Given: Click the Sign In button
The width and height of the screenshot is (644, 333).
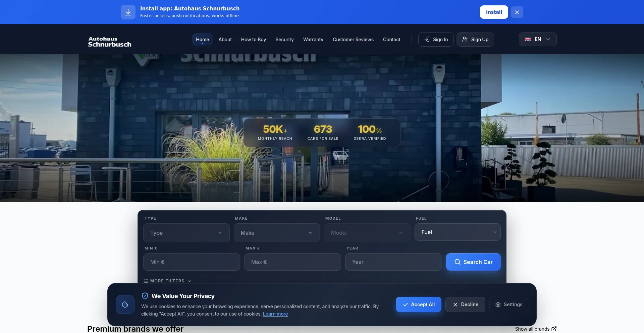Looking at the screenshot, I should pyautogui.click(x=436, y=39).
